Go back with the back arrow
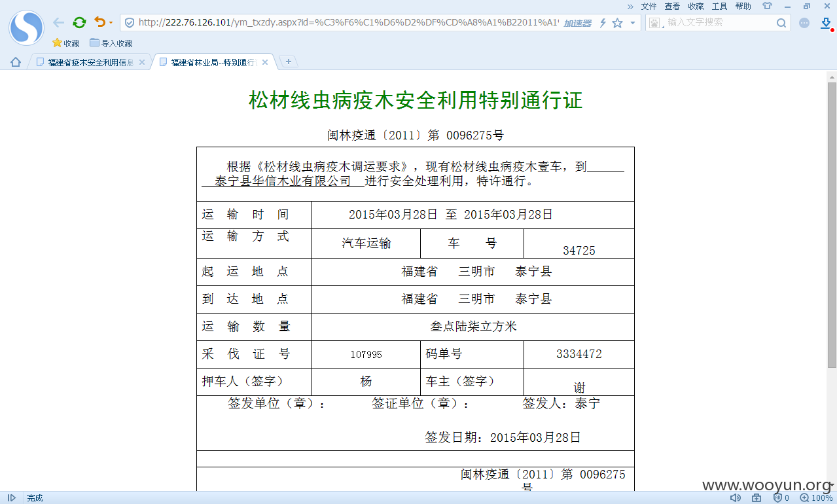The image size is (837, 504). coord(59,23)
